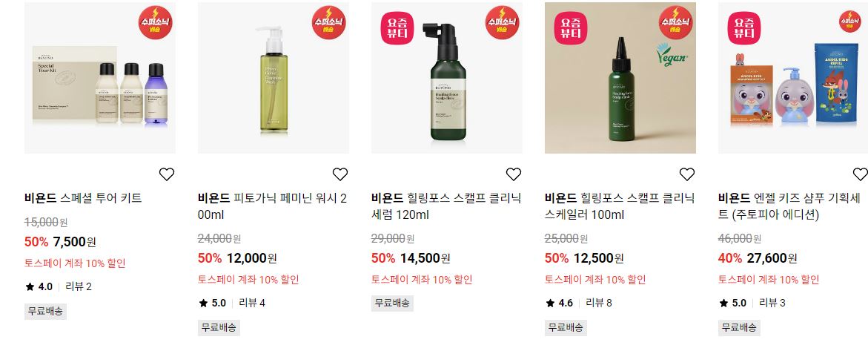Click 리뷰 8 on the scaler product
This screenshot has width=868, height=351.
tap(599, 303)
